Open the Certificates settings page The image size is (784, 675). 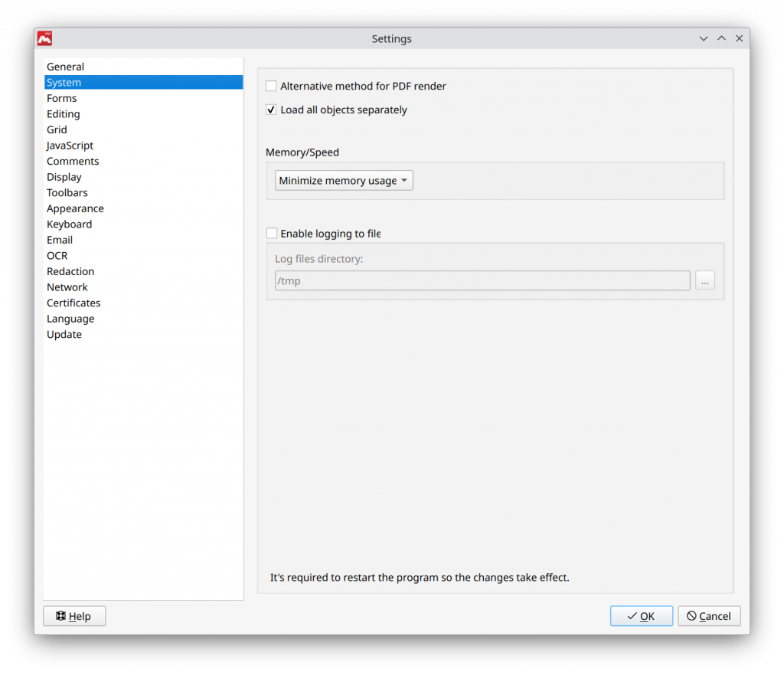pyautogui.click(x=73, y=303)
